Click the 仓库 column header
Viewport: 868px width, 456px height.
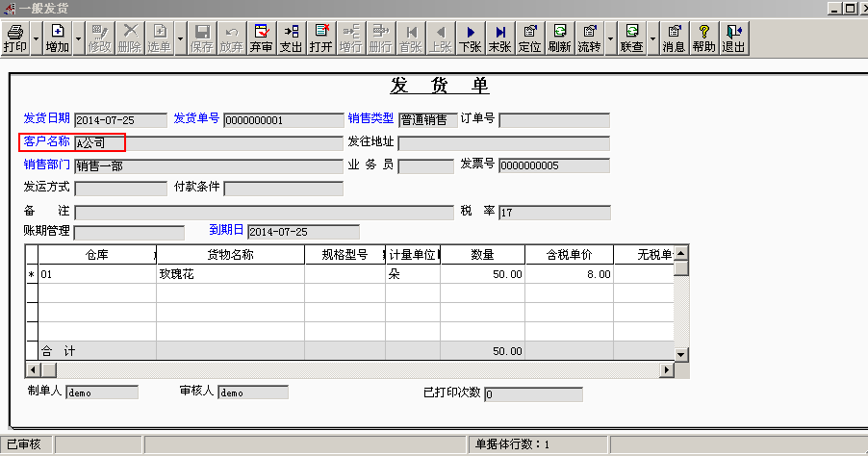[x=97, y=255]
